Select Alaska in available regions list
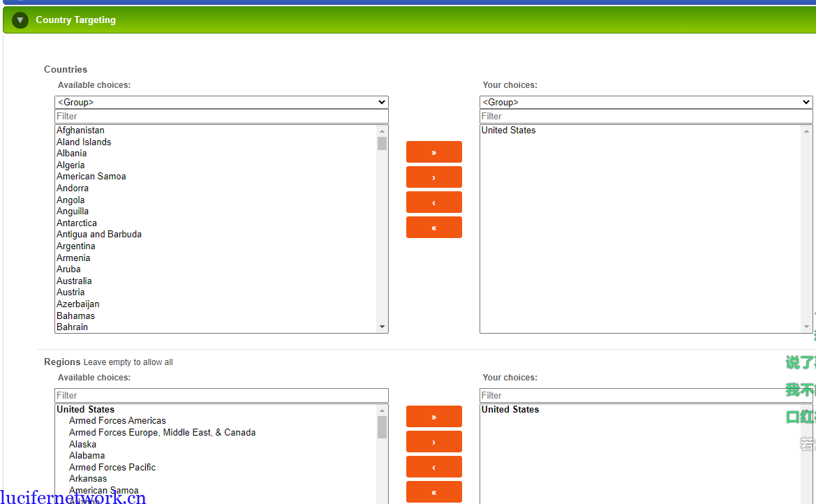 click(x=83, y=445)
